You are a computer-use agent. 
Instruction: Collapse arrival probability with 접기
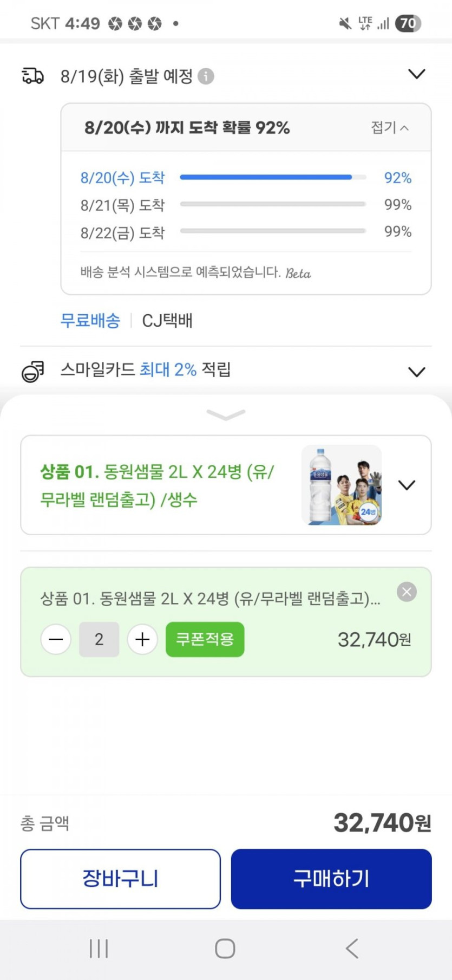(389, 127)
